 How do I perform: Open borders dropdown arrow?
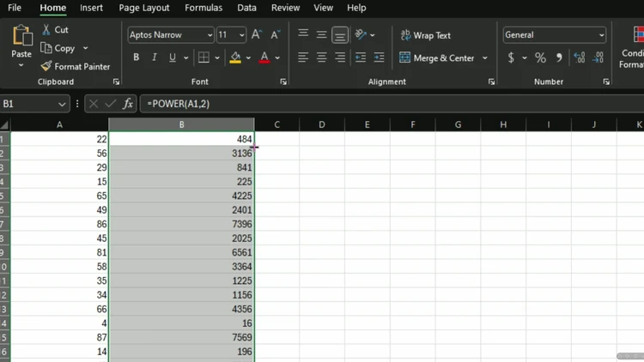217,57
